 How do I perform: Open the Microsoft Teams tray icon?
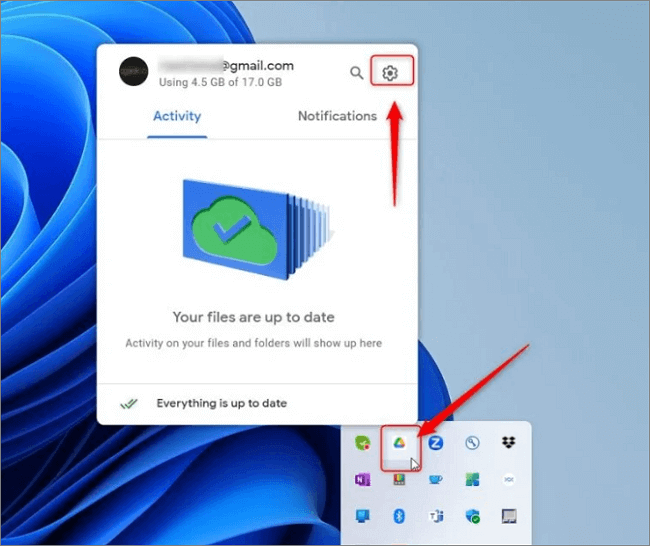[x=435, y=516]
